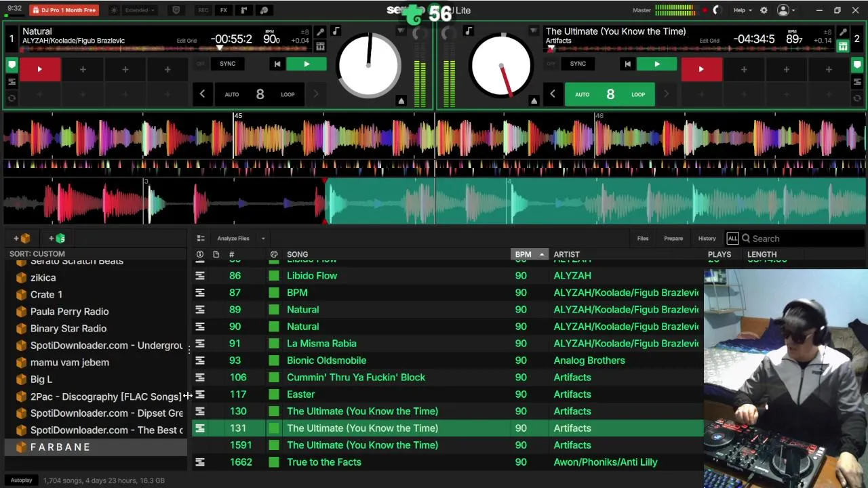Select deck 2 stacked bars pad mode icon
The image size is (868, 488).
click(x=857, y=82)
